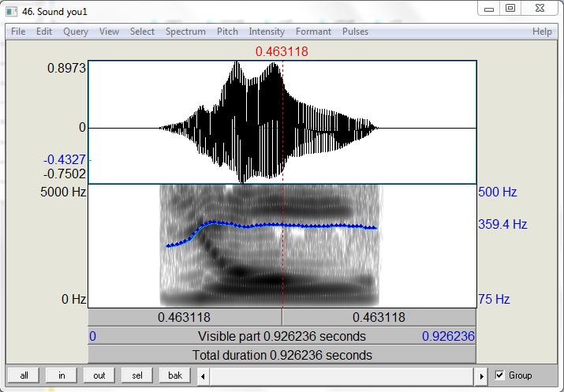
Task: Click the 500 Hz pitch ceiling label
Action: click(x=498, y=192)
